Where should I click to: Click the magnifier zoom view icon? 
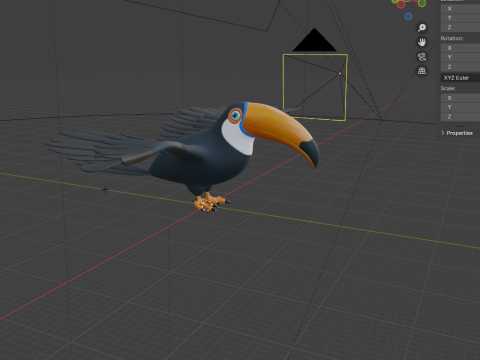[422, 27]
